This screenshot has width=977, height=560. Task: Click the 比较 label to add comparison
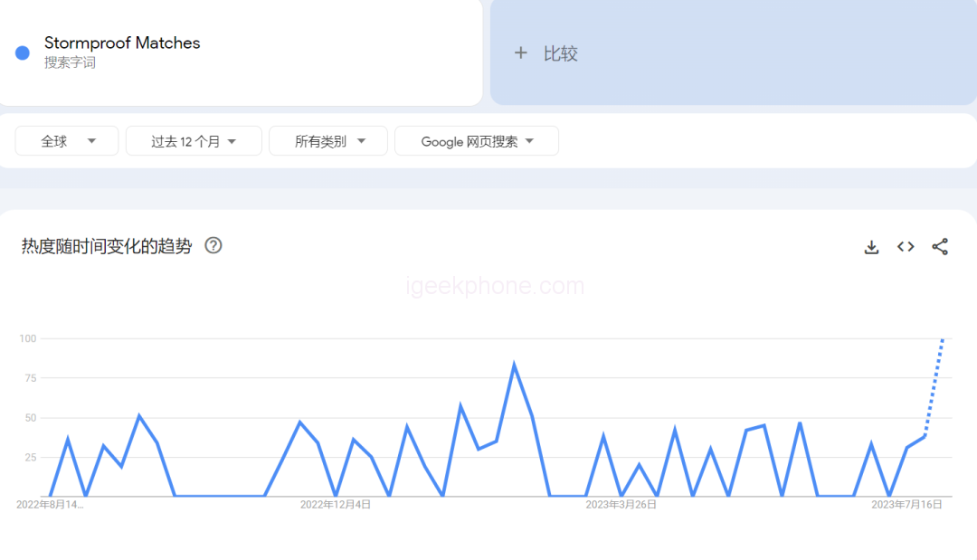tap(560, 53)
